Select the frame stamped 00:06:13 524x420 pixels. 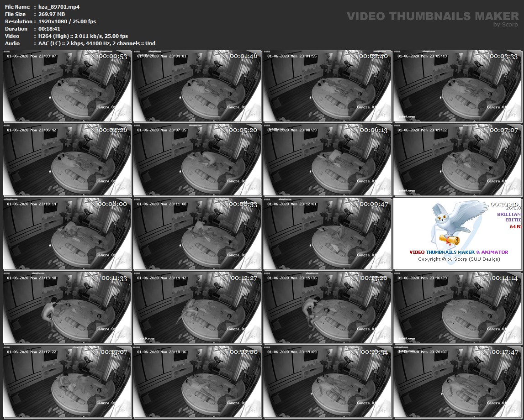(327, 160)
